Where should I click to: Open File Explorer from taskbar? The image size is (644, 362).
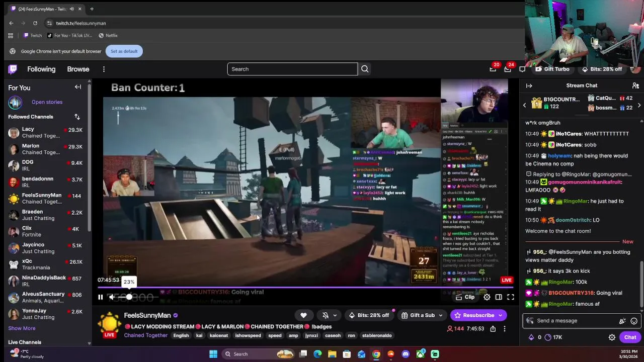coord(332,354)
